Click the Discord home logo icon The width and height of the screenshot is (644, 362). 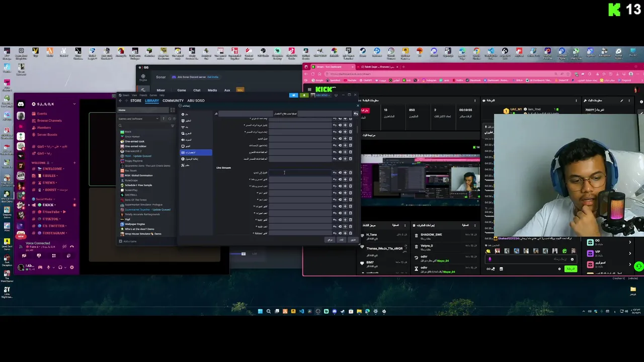tap(21, 104)
